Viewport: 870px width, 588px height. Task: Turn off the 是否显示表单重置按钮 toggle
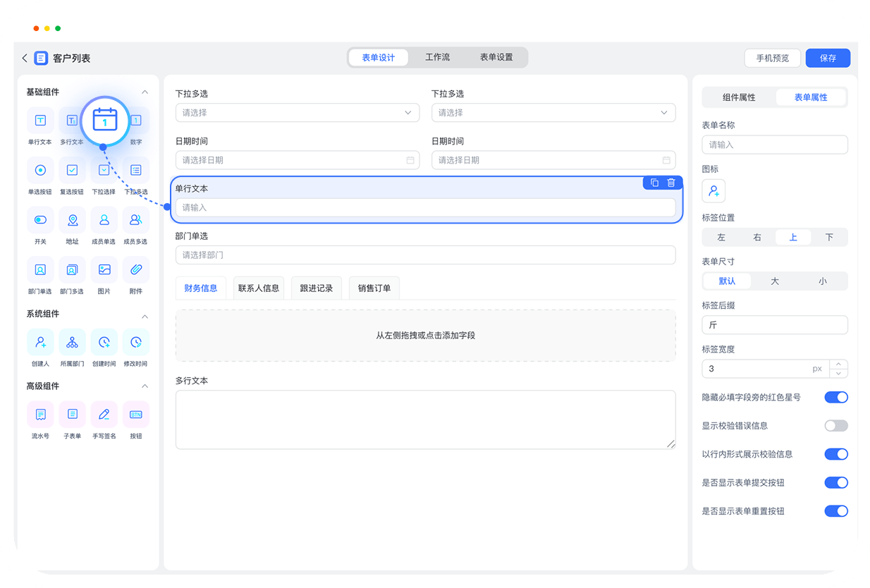[836, 510]
